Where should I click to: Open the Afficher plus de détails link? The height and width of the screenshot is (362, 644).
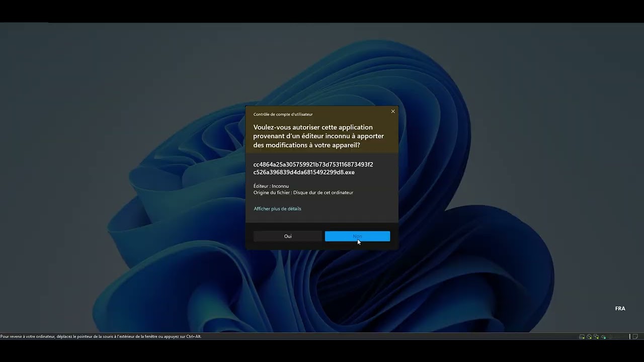click(278, 209)
